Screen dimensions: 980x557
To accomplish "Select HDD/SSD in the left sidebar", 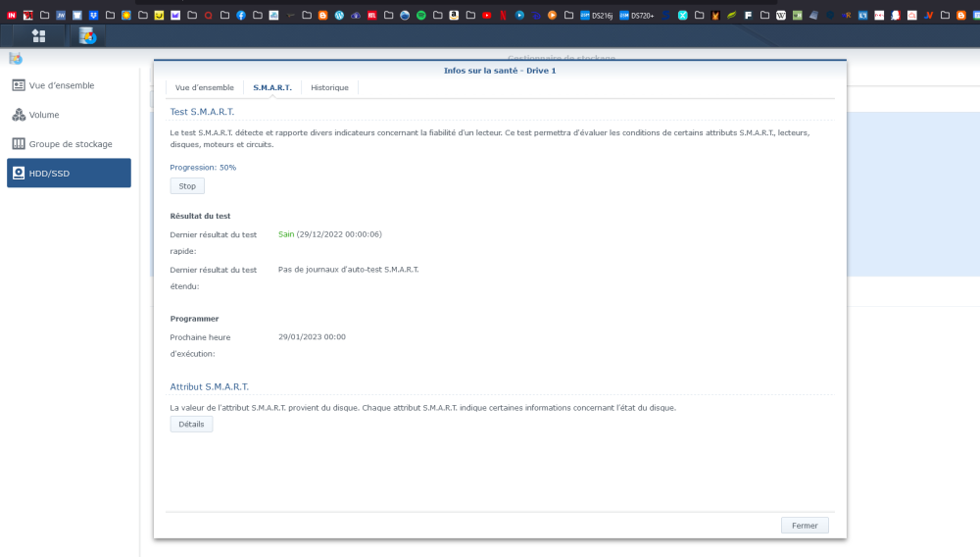I will [x=69, y=174].
